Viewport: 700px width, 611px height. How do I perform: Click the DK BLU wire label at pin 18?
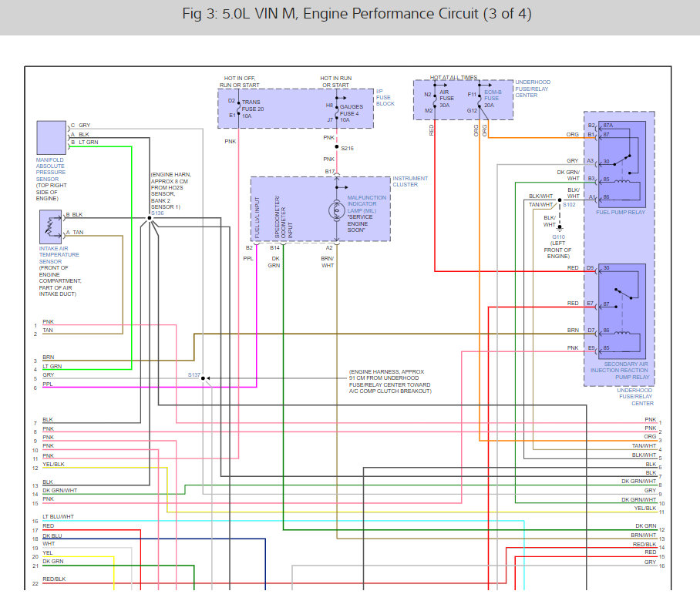(x=52, y=536)
